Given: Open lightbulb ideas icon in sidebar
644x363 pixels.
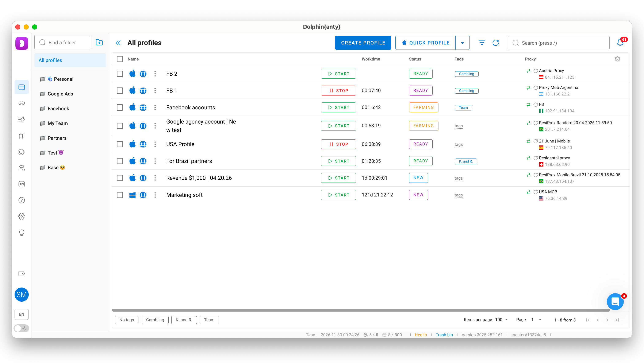Looking at the screenshot, I should pos(22,233).
